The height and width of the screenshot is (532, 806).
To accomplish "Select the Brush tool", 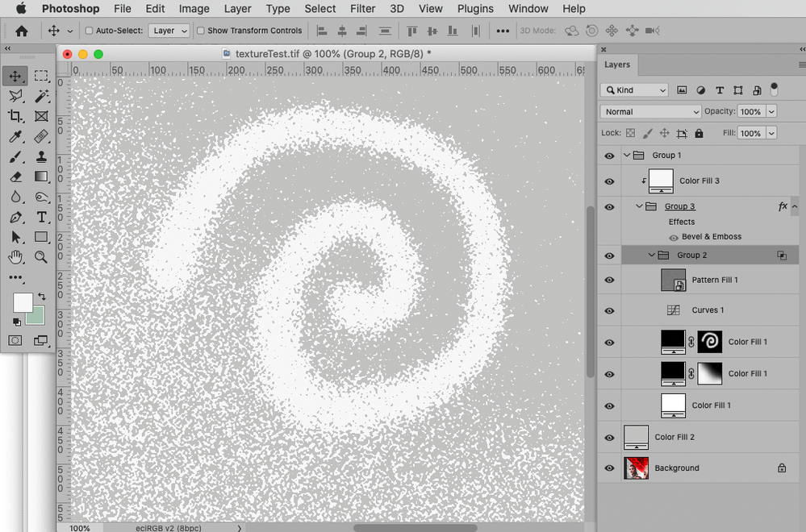I will (x=15, y=156).
